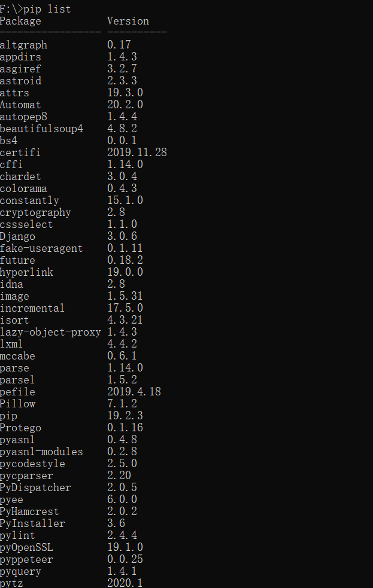Select the Version column header
This screenshot has width=373, height=588.
click(128, 21)
